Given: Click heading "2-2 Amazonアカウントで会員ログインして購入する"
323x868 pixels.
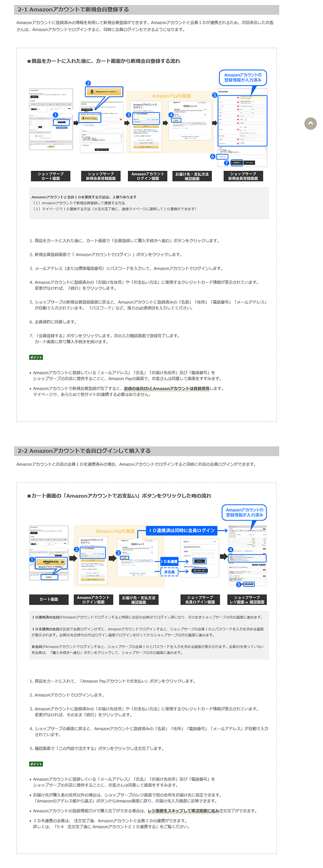Looking at the screenshot, I should pos(84,451).
